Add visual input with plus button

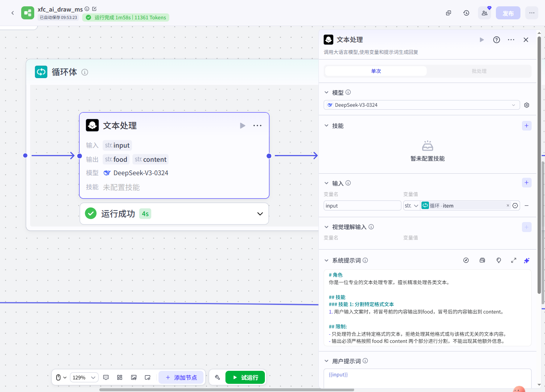click(527, 227)
